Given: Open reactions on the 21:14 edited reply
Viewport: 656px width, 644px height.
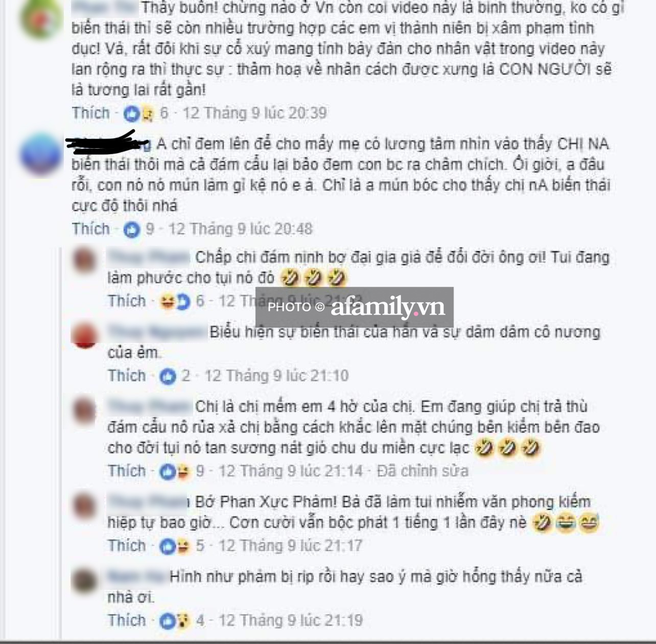Looking at the screenshot, I should (175, 472).
